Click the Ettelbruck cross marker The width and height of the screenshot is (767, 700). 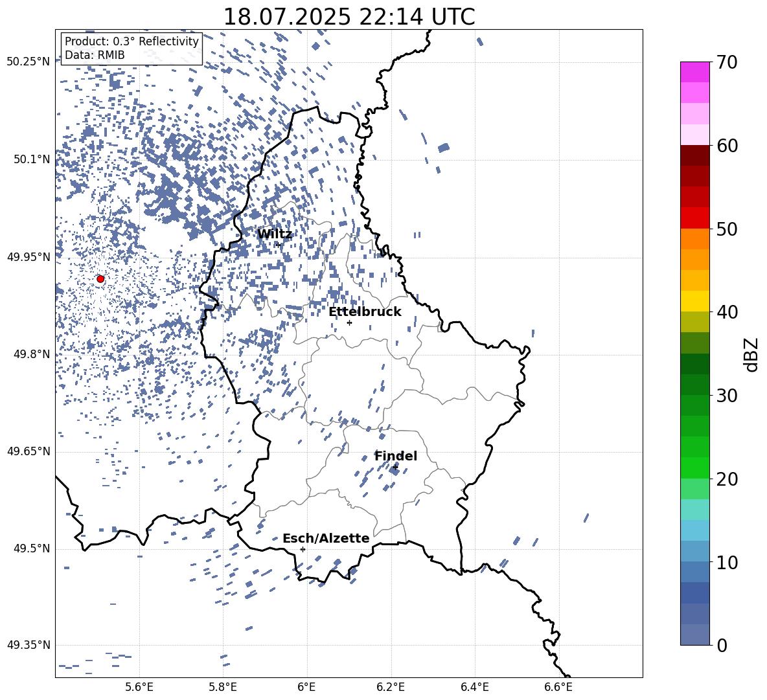(349, 322)
